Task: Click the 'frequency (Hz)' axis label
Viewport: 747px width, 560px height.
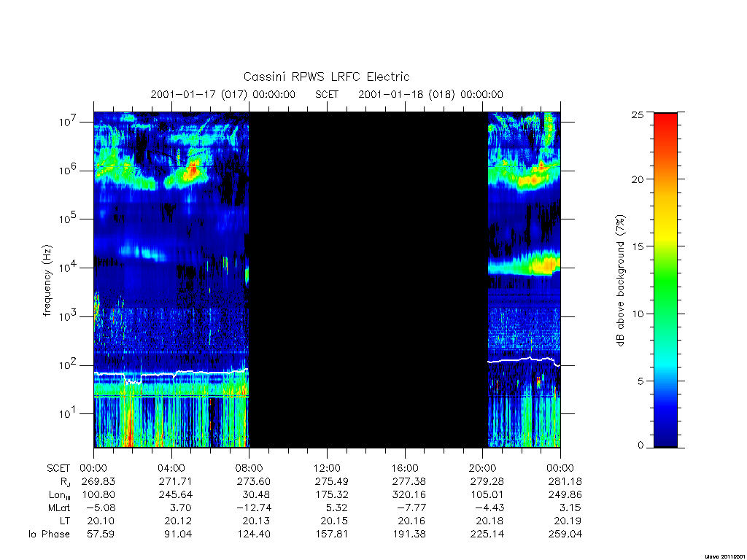Action: (47, 281)
